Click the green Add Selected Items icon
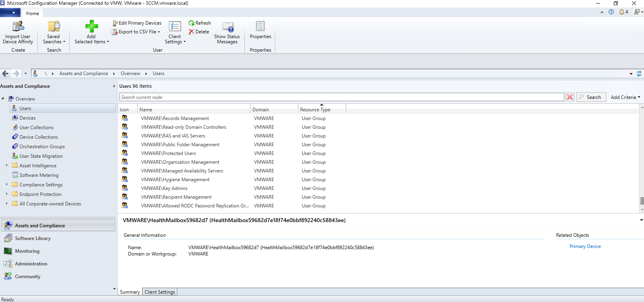This screenshot has height=302, width=644. click(x=91, y=27)
